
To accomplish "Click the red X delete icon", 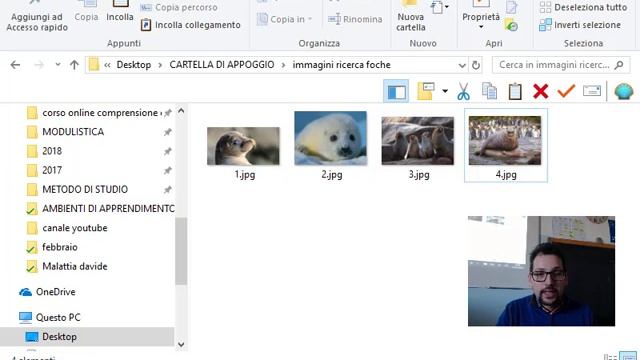I will click(540, 91).
